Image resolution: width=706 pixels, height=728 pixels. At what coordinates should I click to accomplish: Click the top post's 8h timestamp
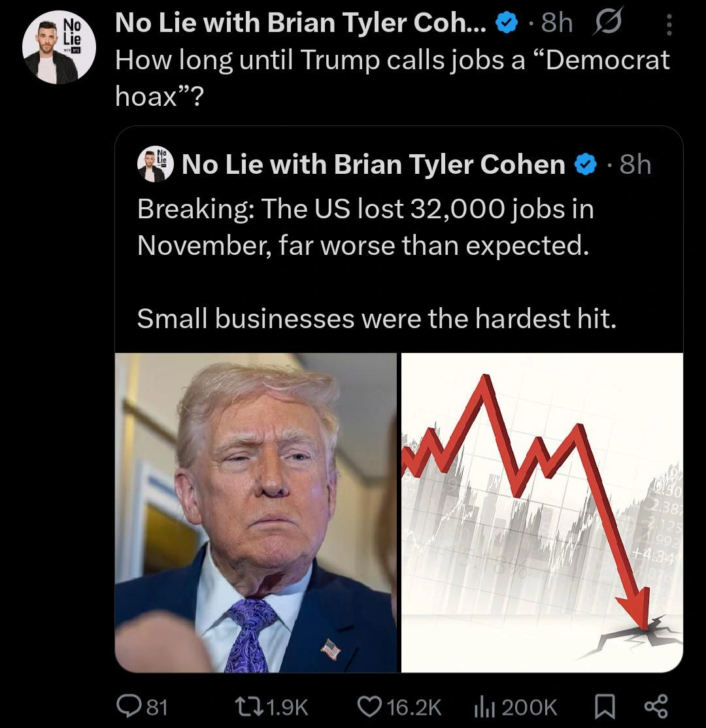pyautogui.click(x=557, y=24)
